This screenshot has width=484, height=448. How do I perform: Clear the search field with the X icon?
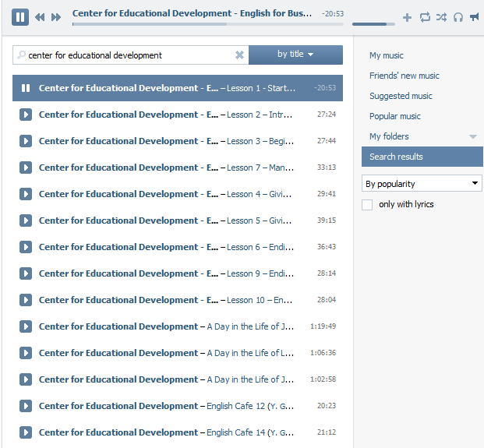pos(239,55)
